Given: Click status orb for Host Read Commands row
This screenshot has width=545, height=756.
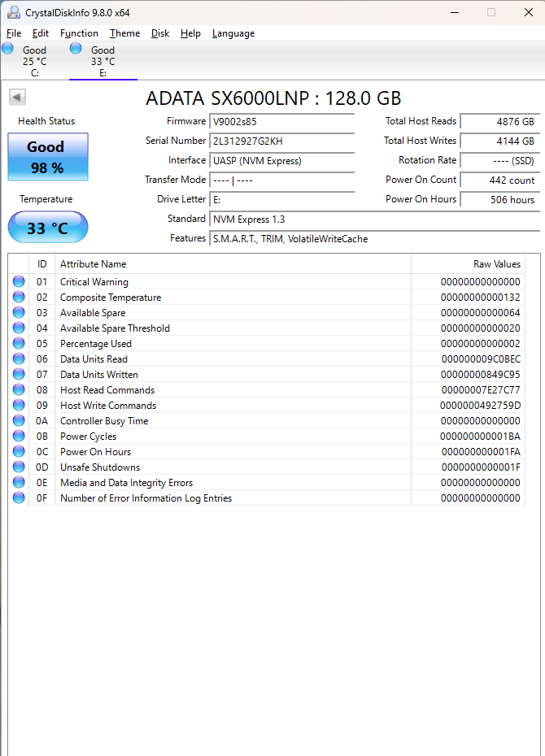Looking at the screenshot, I should [x=19, y=389].
